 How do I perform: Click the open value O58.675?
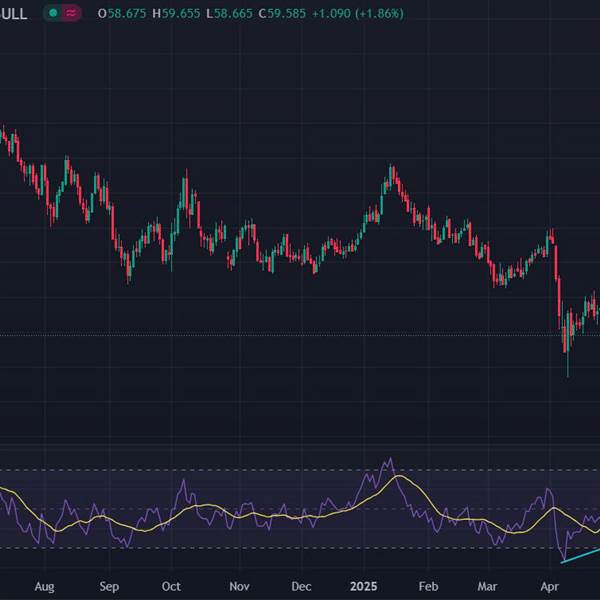point(122,14)
